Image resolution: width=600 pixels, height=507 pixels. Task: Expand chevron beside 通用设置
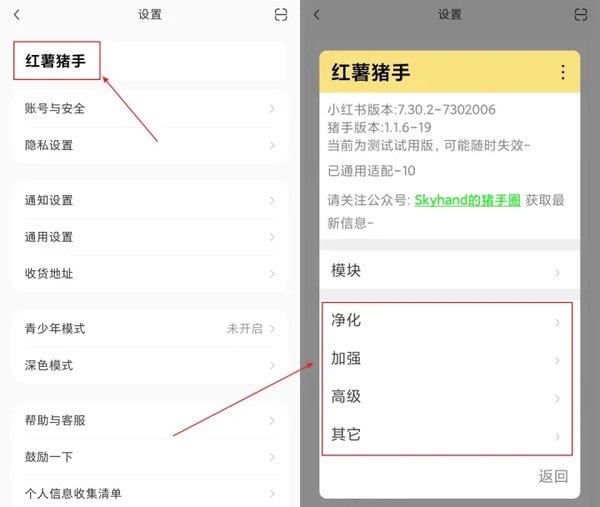click(x=272, y=237)
